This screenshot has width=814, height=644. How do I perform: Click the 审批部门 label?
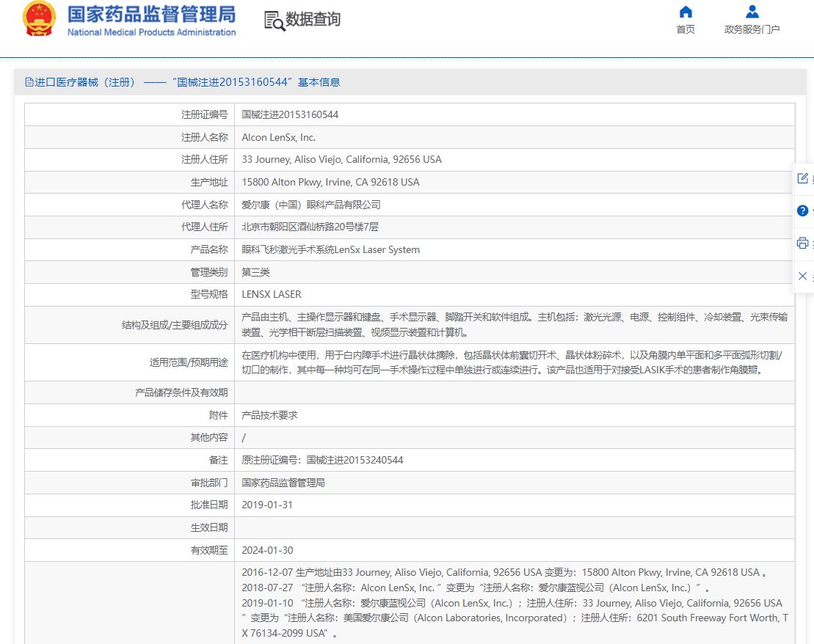pos(209,483)
